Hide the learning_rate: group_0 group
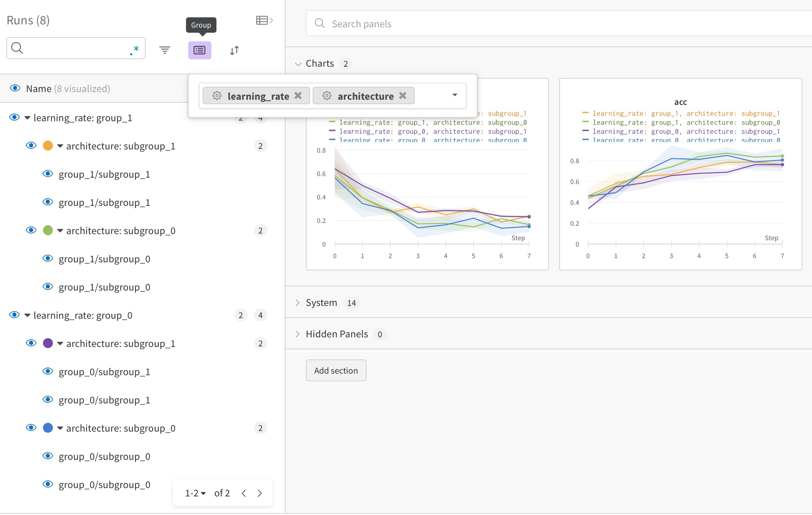Viewport: 812px width, 515px height. (x=14, y=315)
